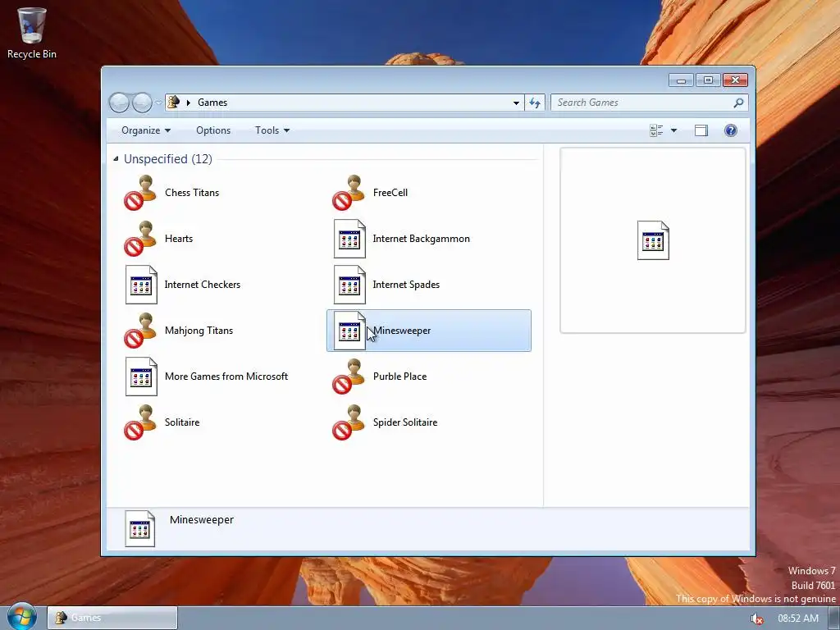Click the Spider Solitaire label
The image size is (840, 630).
point(405,422)
